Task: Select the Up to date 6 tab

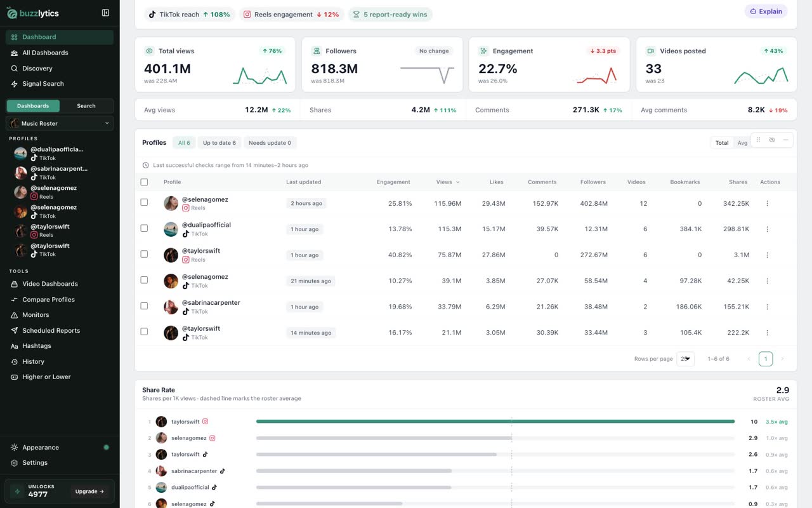Action: tap(219, 143)
